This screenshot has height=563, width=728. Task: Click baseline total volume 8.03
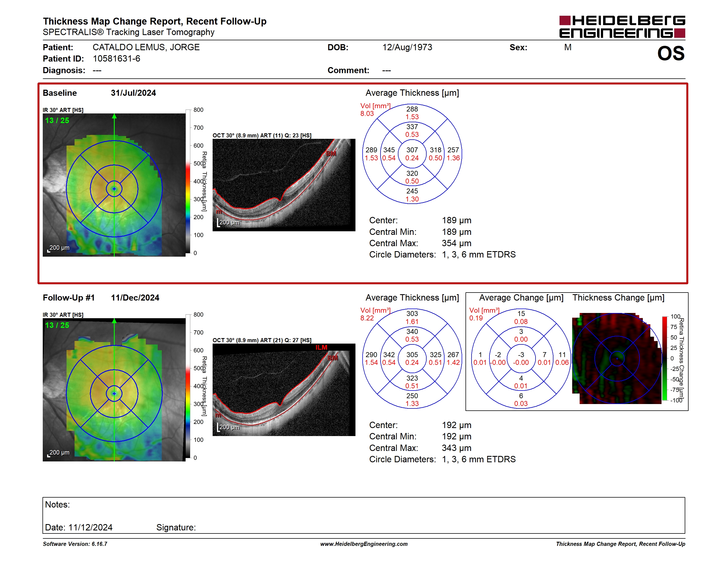tap(367, 113)
